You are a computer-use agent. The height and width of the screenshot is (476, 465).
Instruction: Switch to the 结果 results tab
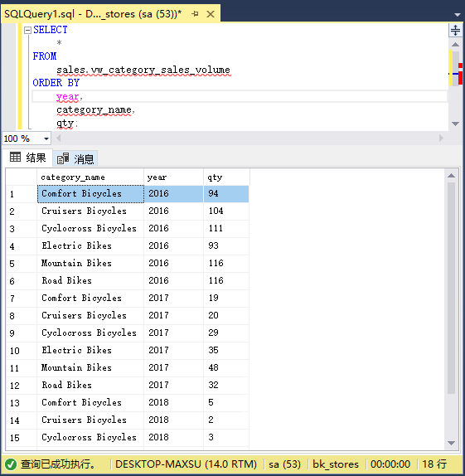[27, 158]
